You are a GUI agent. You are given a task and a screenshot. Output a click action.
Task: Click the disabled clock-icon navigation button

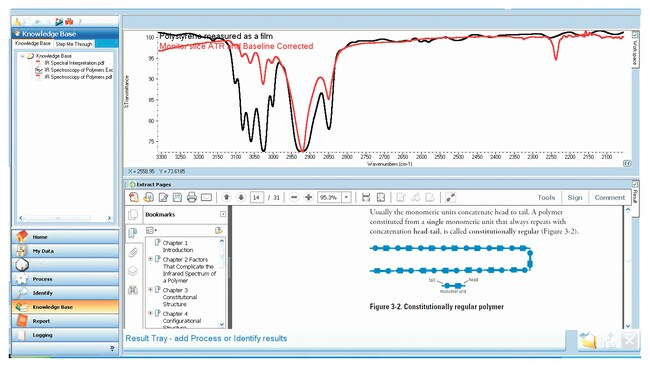(x=65, y=265)
